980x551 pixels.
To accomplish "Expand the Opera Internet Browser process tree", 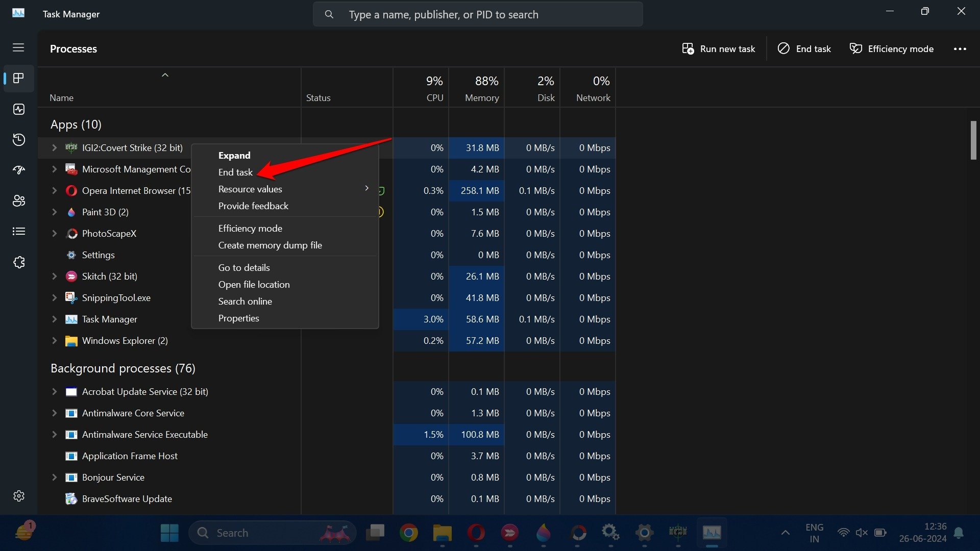I will point(54,190).
